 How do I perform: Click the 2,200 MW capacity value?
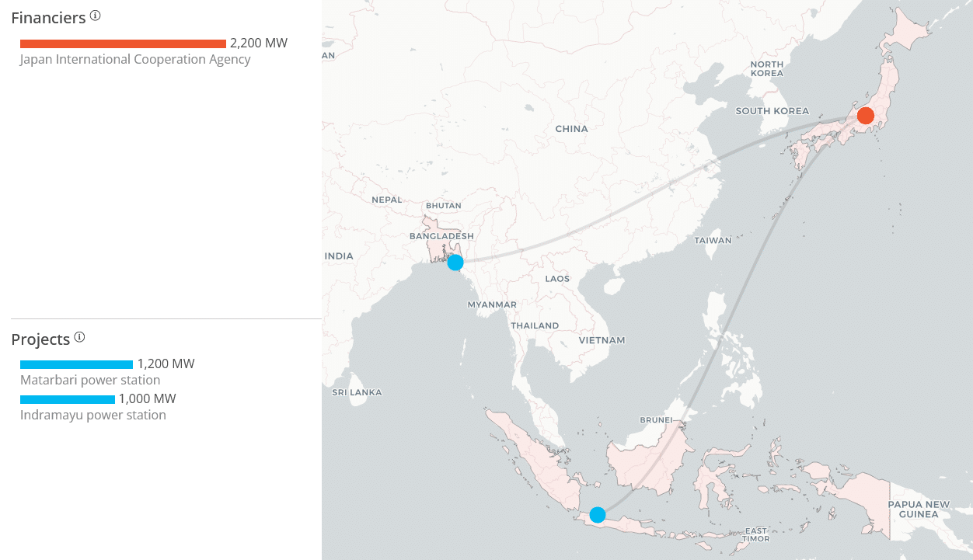click(259, 43)
